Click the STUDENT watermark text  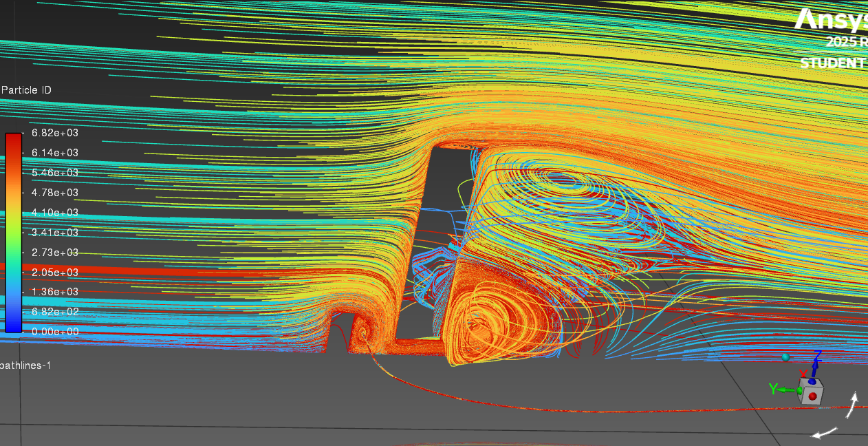coord(832,63)
